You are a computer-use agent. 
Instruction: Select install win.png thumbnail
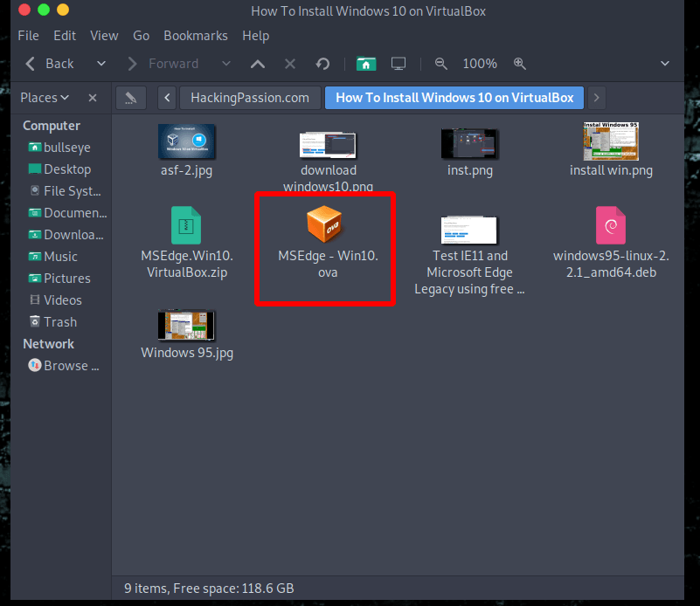(x=611, y=141)
